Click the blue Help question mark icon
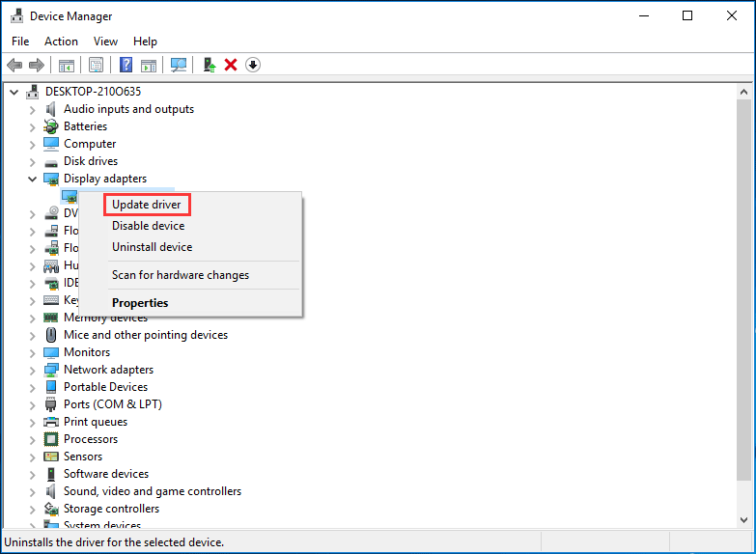The height and width of the screenshot is (554, 756). click(x=126, y=65)
